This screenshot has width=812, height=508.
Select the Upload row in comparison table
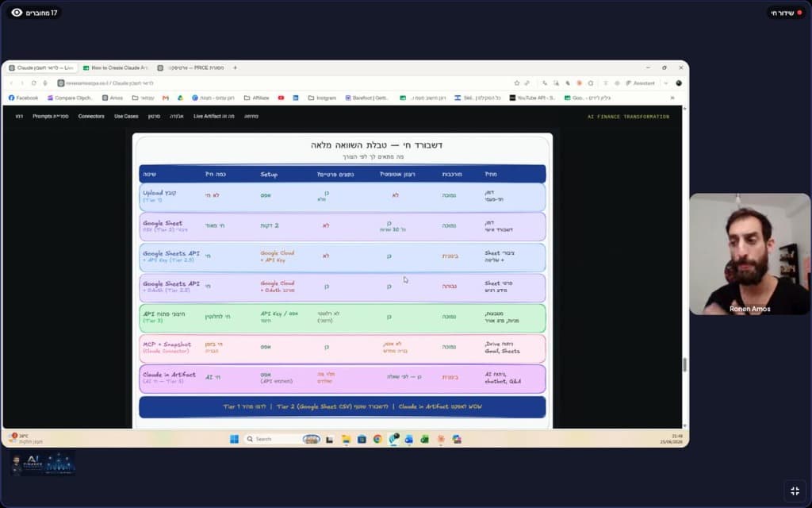(x=343, y=197)
